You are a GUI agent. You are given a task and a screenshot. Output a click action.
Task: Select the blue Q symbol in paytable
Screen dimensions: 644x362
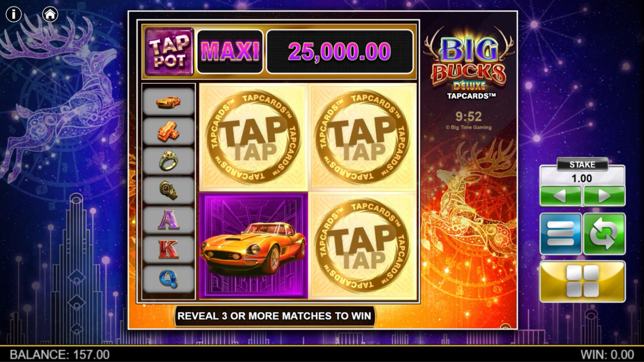[x=169, y=279]
